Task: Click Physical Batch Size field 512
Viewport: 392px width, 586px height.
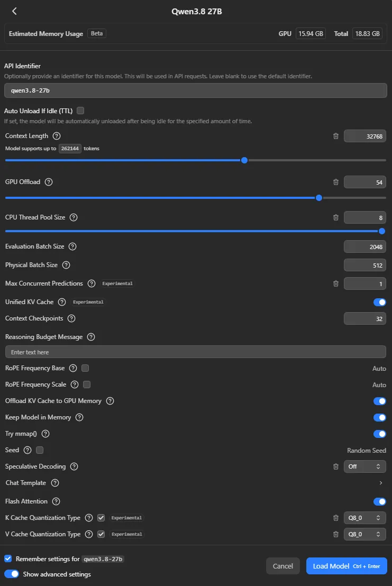Action: click(x=364, y=265)
